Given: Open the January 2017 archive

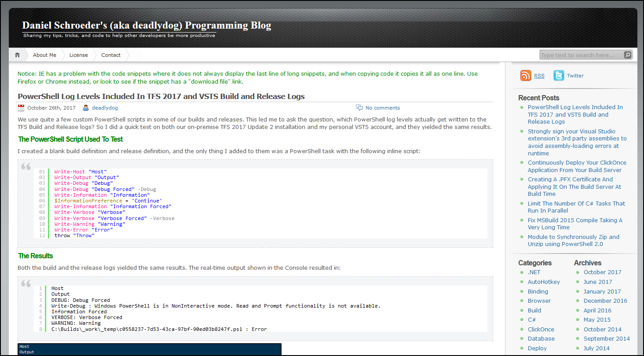Looking at the screenshot, I should (x=602, y=291).
